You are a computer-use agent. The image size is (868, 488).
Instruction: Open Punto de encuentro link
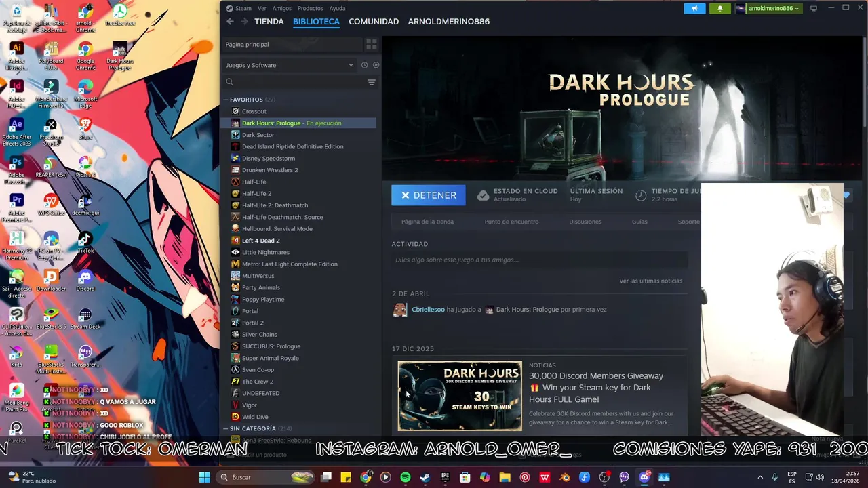511,222
